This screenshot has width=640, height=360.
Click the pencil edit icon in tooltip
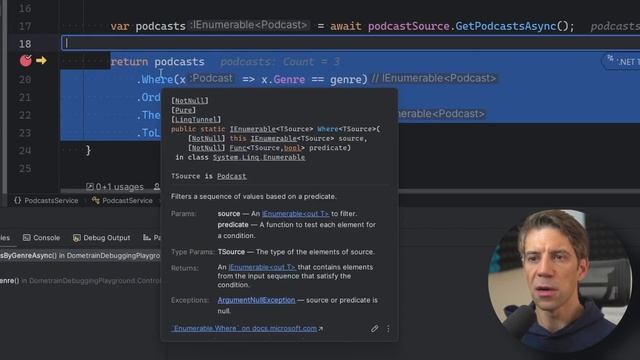coord(374,329)
